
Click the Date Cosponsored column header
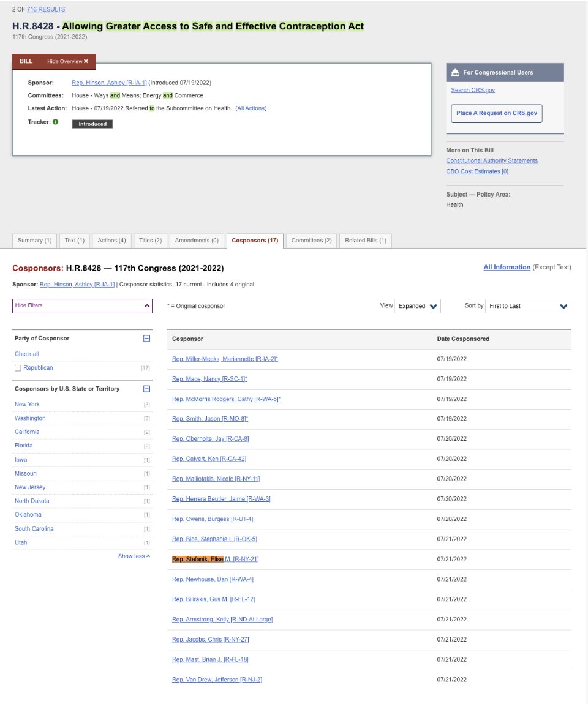(x=463, y=339)
